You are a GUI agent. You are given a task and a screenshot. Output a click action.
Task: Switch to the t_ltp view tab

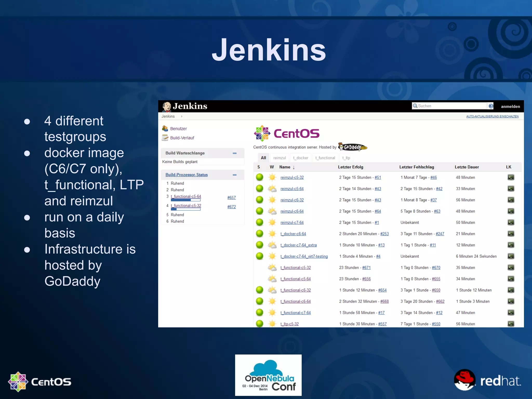coord(346,158)
